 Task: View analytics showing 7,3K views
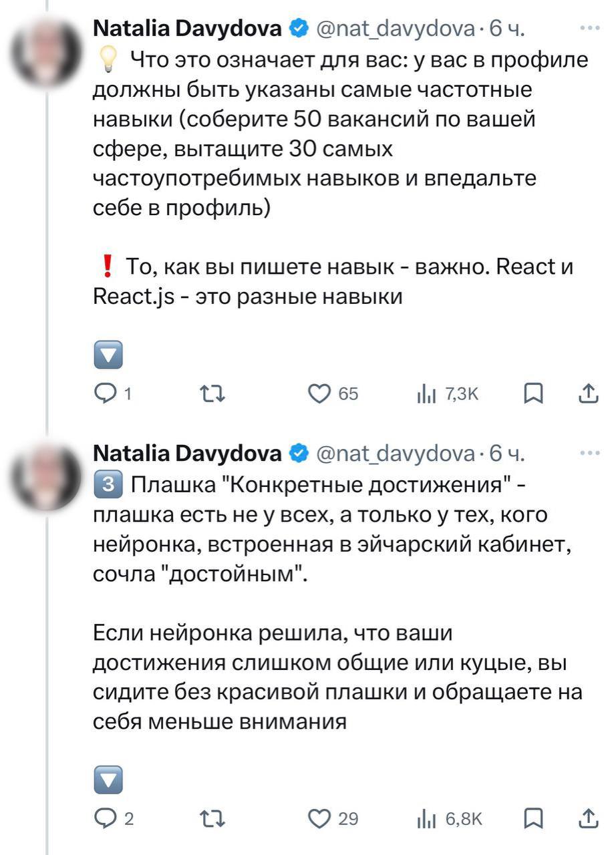tap(426, 395)
